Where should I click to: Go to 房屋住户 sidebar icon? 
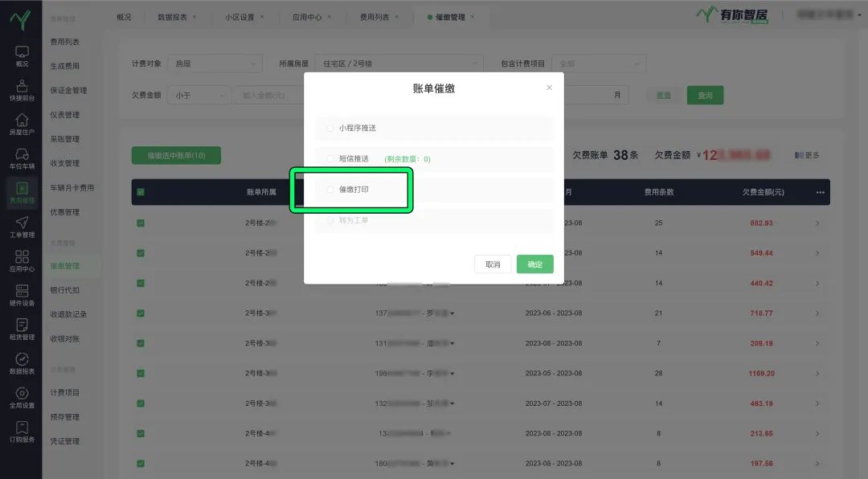pyautogui.click(x=22, y=124)
